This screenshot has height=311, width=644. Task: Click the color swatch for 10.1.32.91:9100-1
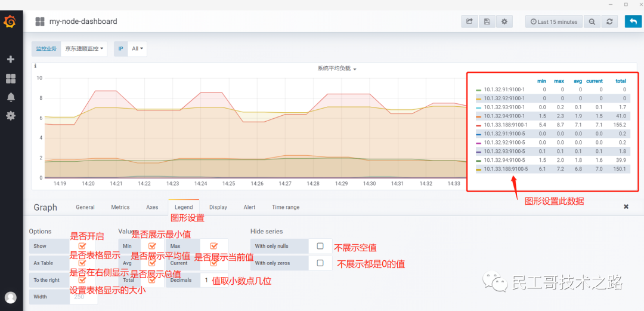click(x=478, y=90)
